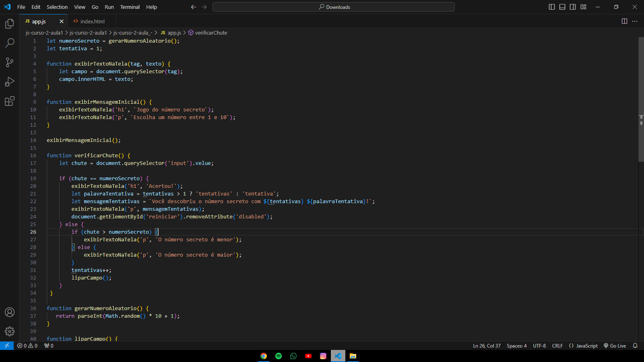This screenshot has width=644, height=362.
Task: Toggle the secondary side bar layout icon
Action: tap(573, 7)
